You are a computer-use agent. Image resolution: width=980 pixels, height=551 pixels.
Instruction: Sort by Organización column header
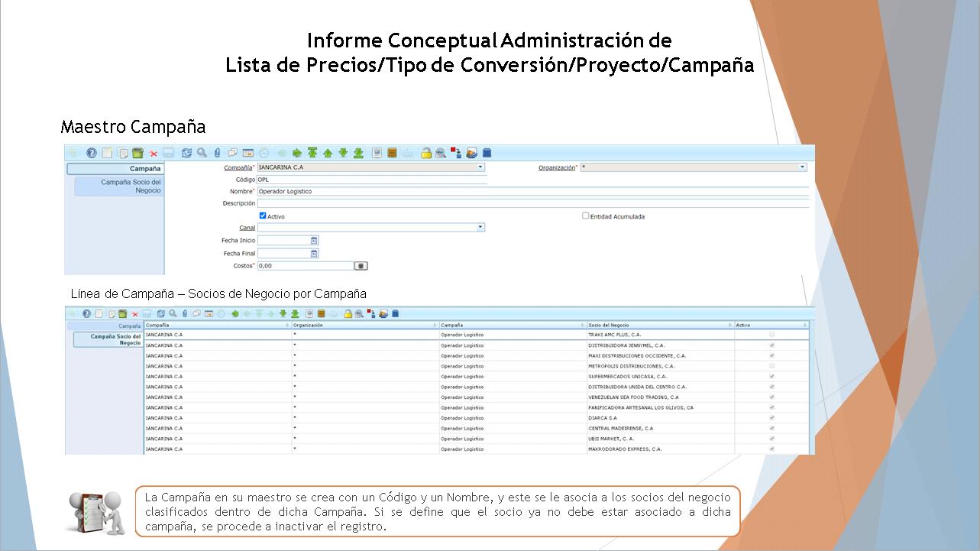[365, 326]
